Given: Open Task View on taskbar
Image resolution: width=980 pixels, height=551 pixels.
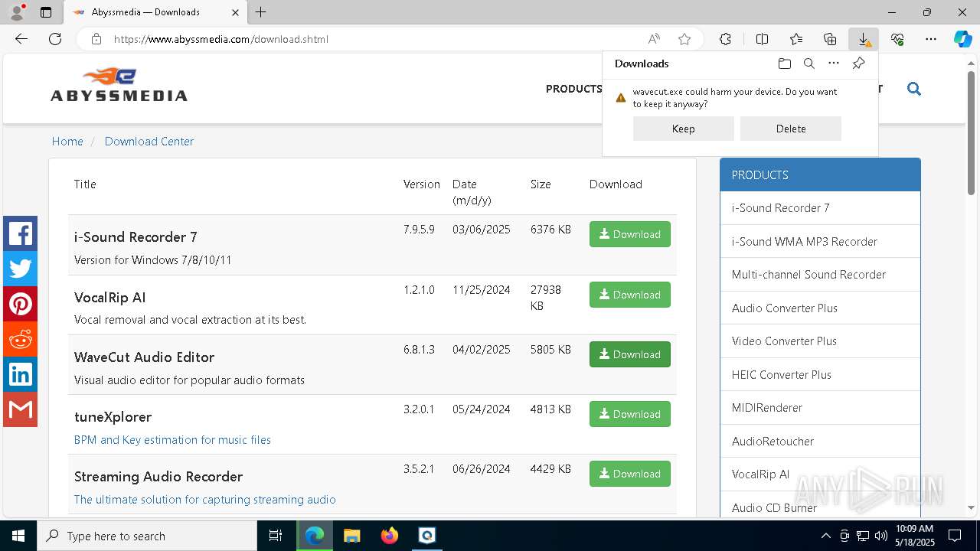Looking at the screenshot, I should point(276,536).
